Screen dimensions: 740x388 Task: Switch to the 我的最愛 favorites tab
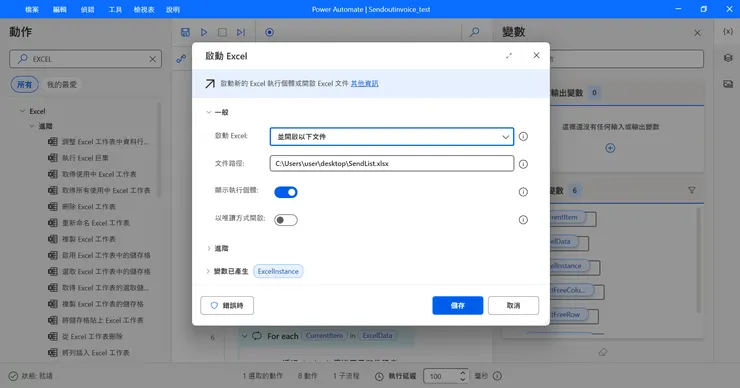[x=62, y=84]
